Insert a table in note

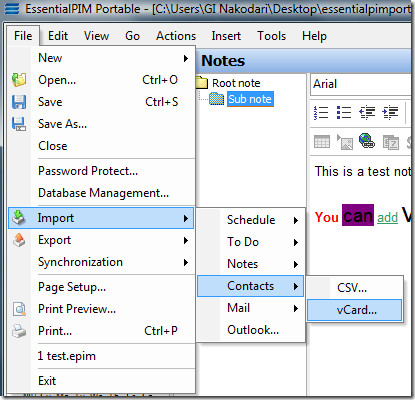point(322,142)
